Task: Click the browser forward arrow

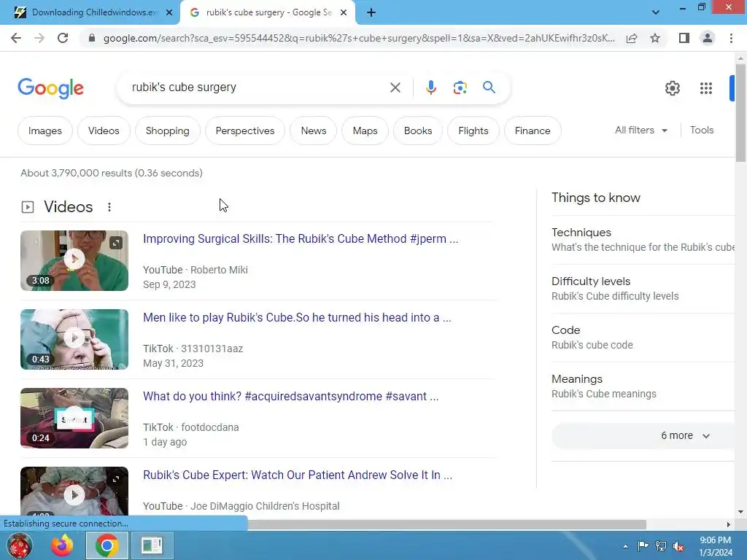Action: click(x=39, y=38)
